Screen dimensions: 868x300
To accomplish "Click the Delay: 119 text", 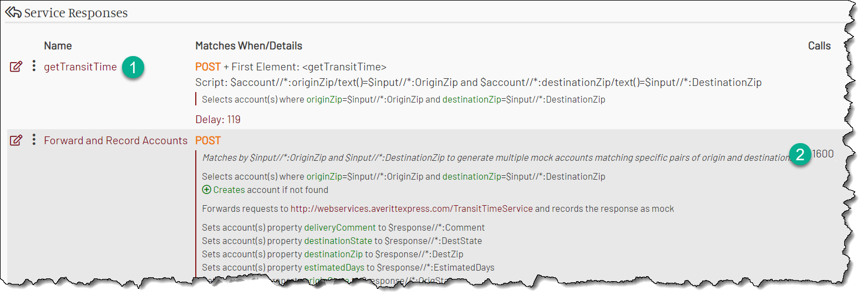I will pyautogui.click(x=218, y=119).
